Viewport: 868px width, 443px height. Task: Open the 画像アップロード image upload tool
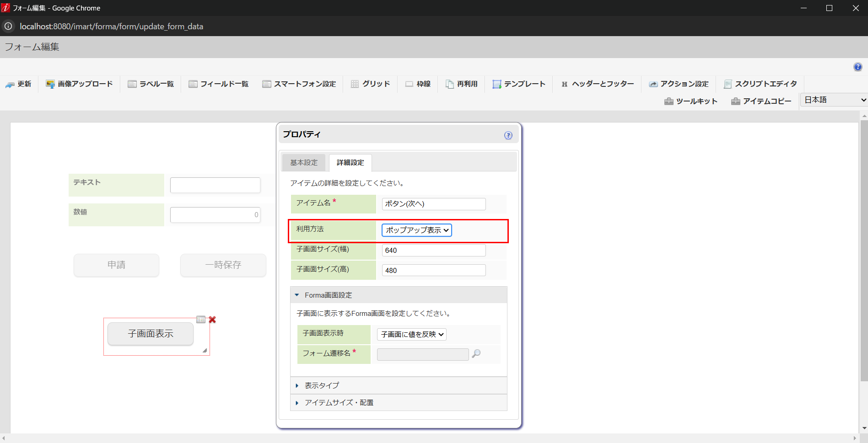(79, 84)
